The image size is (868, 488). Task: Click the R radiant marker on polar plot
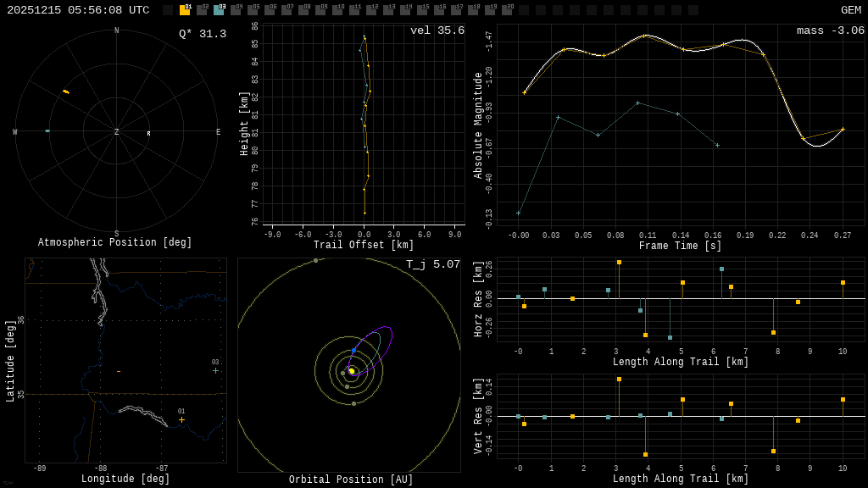tap(148, 134)
